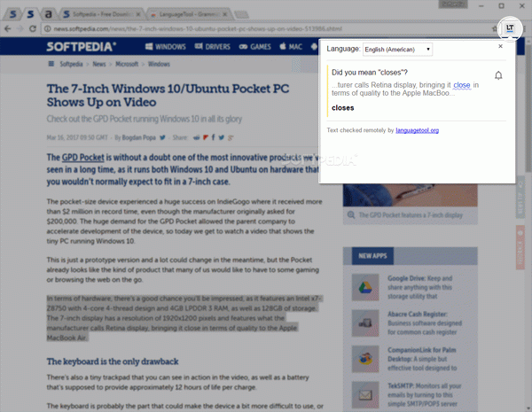The width and height of the screenshot is (532, 412).
Task: Switch to the first pinned Softpedia tab
Action: (x=12, y=14)
